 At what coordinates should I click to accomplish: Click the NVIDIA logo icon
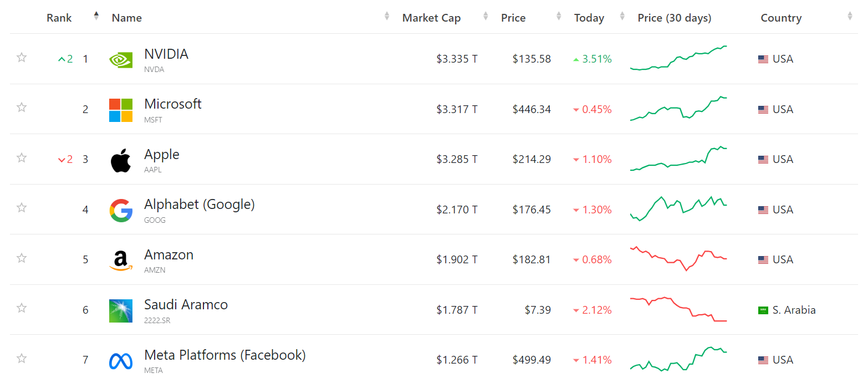[x=121, y=59]
